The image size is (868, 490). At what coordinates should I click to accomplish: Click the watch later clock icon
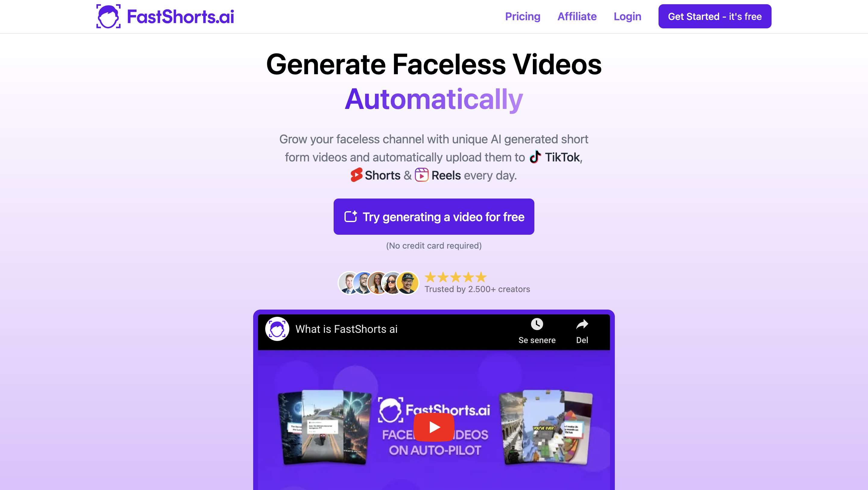[x=536, y=324]
